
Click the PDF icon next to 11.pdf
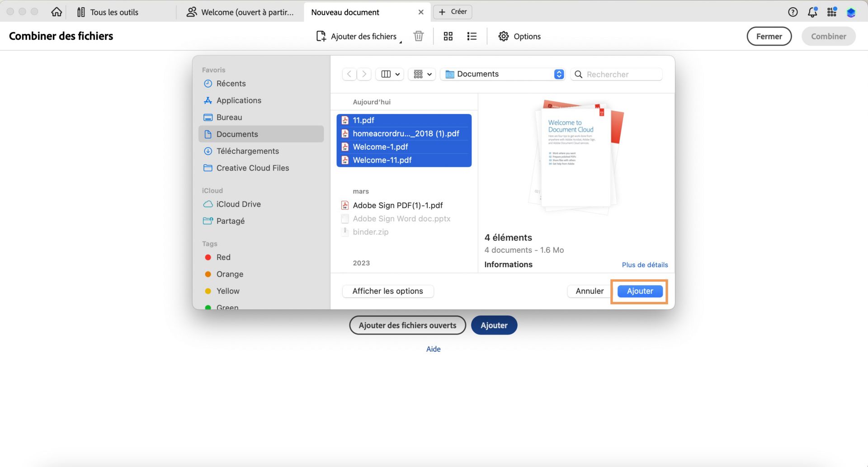coord(345,120)
